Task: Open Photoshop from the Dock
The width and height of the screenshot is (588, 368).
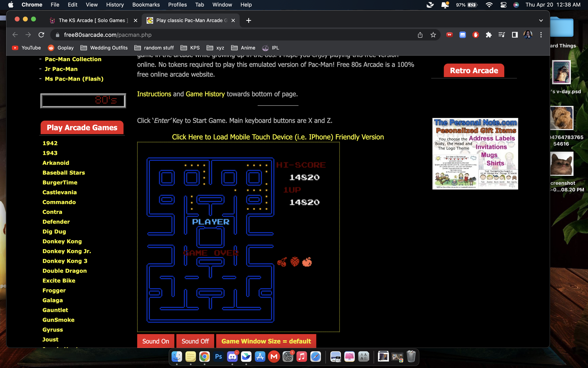Action: pos(218,357)
